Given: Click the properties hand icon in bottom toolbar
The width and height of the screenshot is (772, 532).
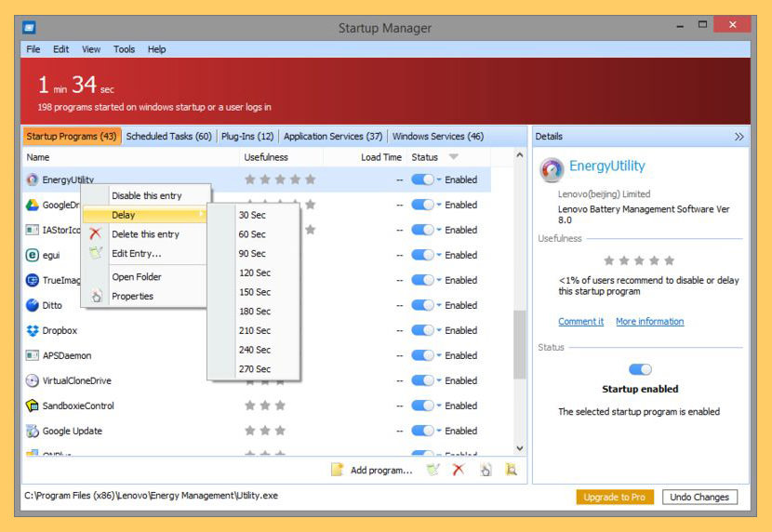Looking at the screenshot, I should (x=486, y=470).
